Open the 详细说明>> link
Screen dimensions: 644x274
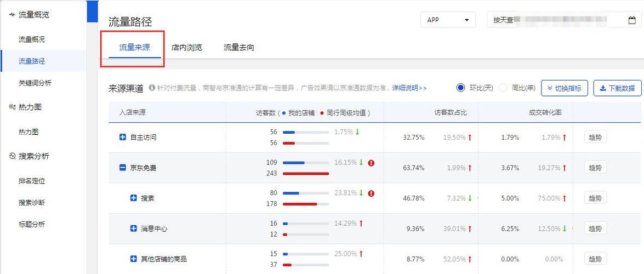tap(409, 88)
